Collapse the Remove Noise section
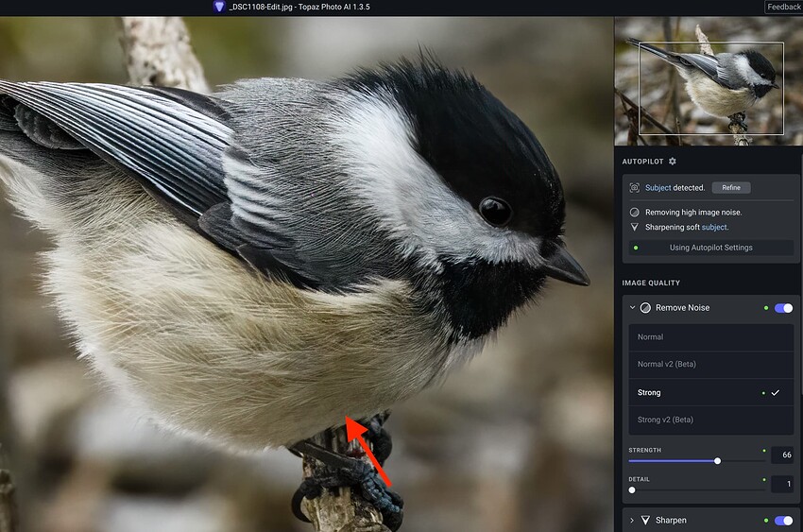 coord(631,308)
